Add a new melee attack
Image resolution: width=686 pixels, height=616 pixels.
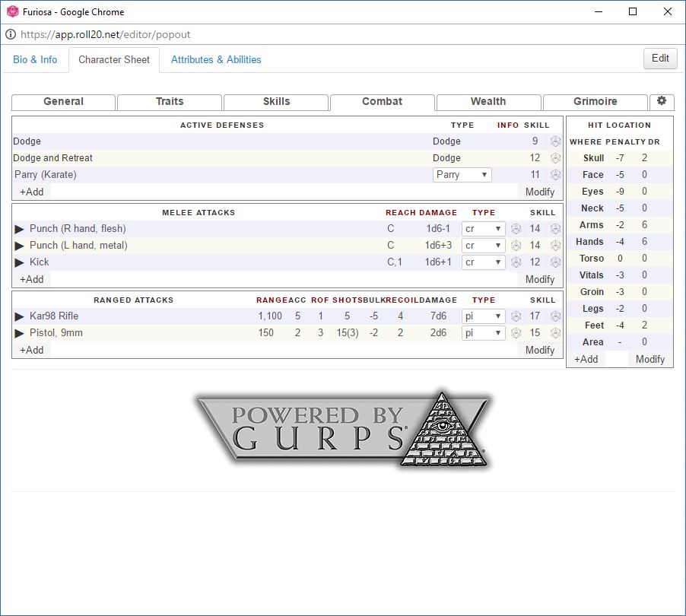click(x=31, y=279)
